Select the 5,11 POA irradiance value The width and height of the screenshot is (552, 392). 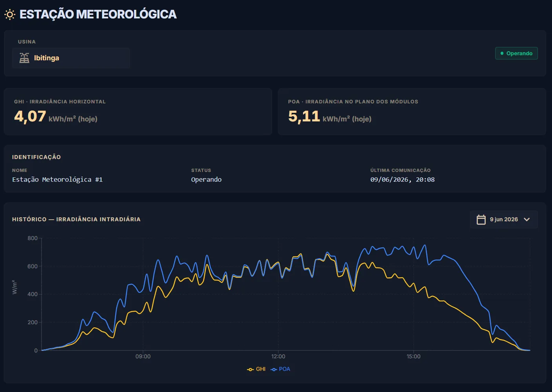[x=304, y=116]
